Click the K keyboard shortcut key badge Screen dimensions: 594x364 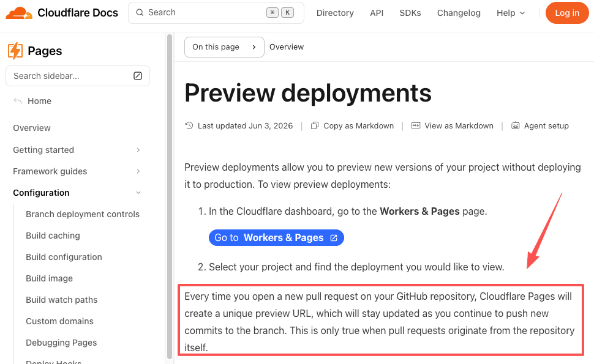click(288, 12)
